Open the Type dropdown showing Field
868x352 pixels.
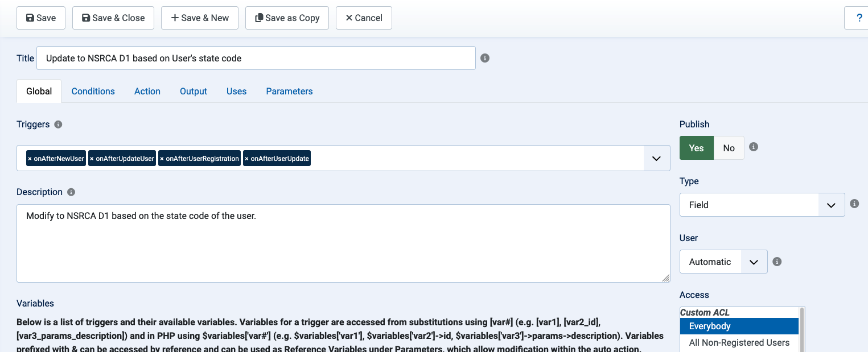point(762,205)
